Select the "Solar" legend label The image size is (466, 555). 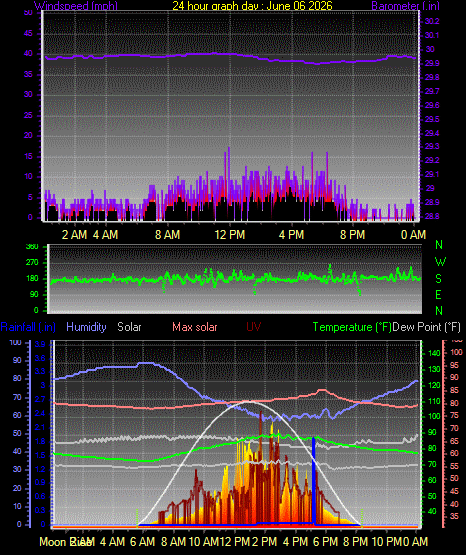(x=129, y=327)
